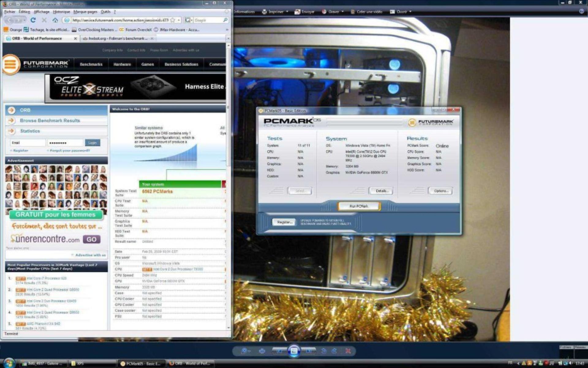Click the Login button on ORB
Viewport: 588px width, 368px height.
pos(92,143)
